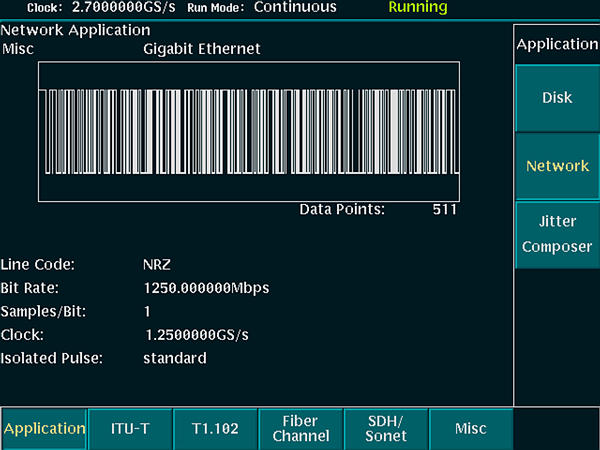Open the ITU-T standards tab
The width and height of the screenshot is (600, 450).
pos(130,428)
